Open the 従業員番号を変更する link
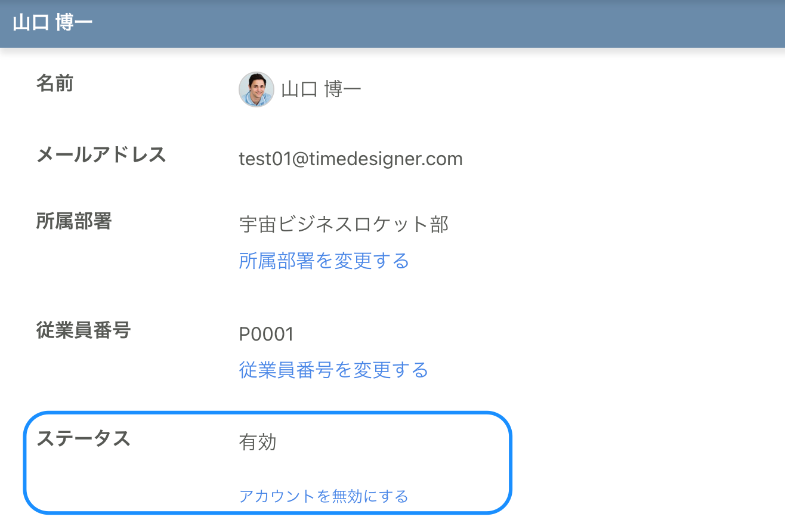This screenshot has width=785, height=532. click(333, 370)
